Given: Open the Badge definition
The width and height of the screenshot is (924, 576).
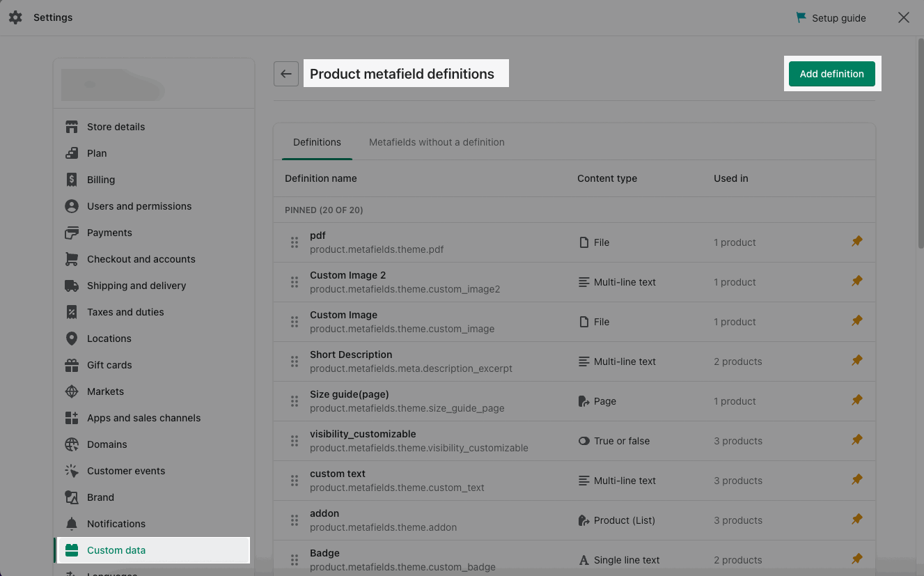Looking at the screenshot, I should [x=574, y=558].
